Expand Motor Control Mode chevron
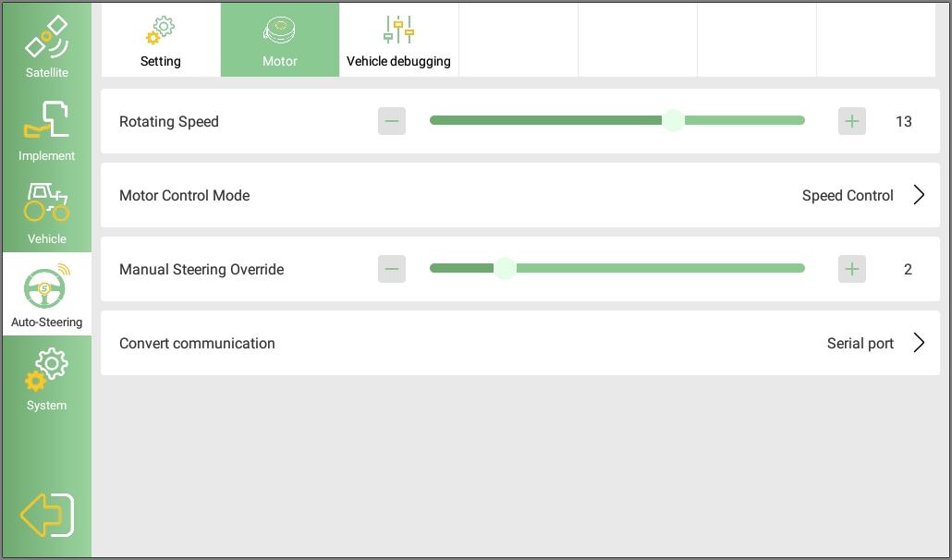The image size is (952, 560). pyautogui.click(x=919, y=195)
